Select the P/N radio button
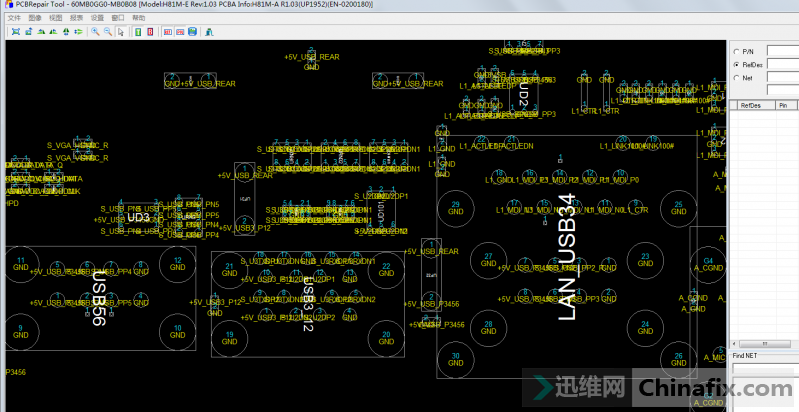Image resolution: width=799 pixels, height=412 pixels. [x=736, y=51]
